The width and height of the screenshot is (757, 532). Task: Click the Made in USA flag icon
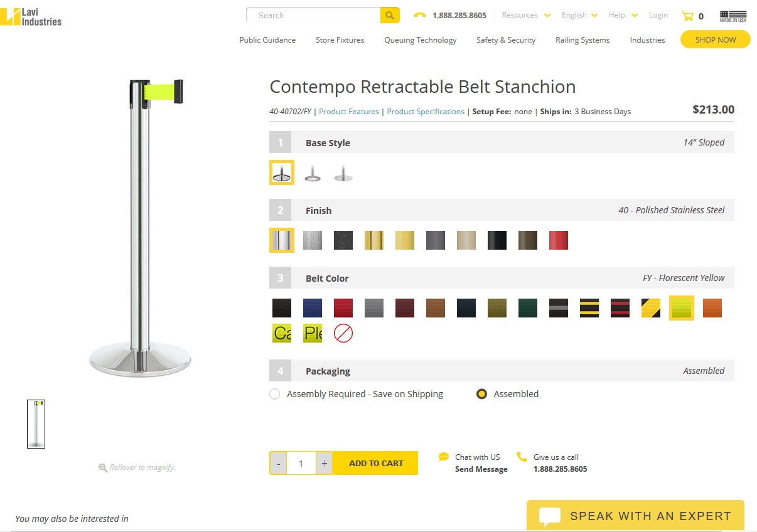pyautogui.click(x=733, y=16)
